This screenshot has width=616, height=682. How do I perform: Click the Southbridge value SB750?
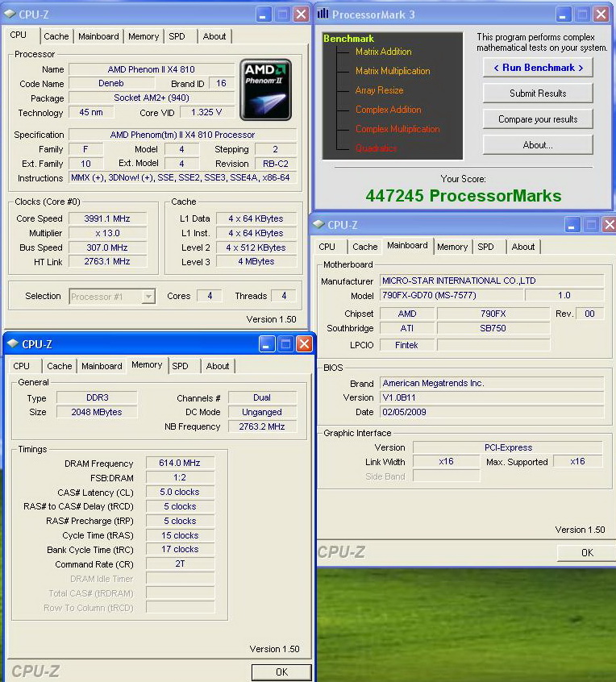493,328
